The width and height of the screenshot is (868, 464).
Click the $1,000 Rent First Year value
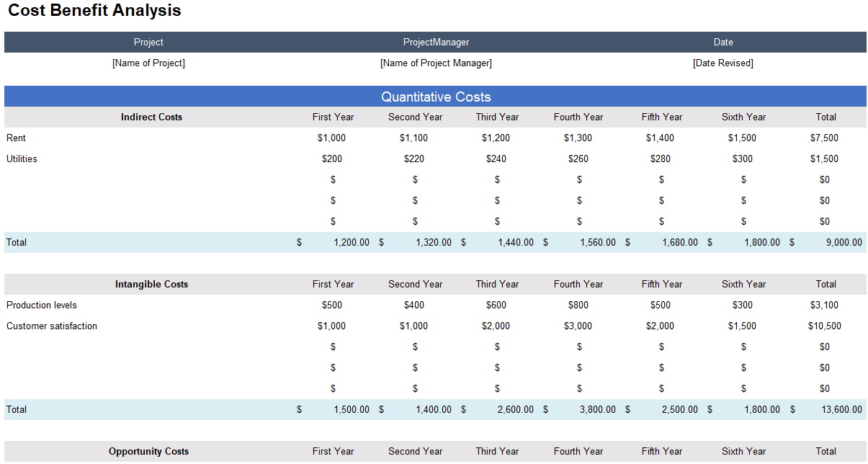tap(334, 138)
